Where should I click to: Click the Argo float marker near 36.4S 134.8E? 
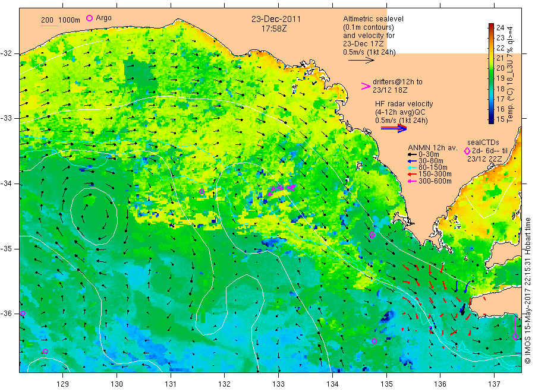pyautogui.click(x=374, y=341)
